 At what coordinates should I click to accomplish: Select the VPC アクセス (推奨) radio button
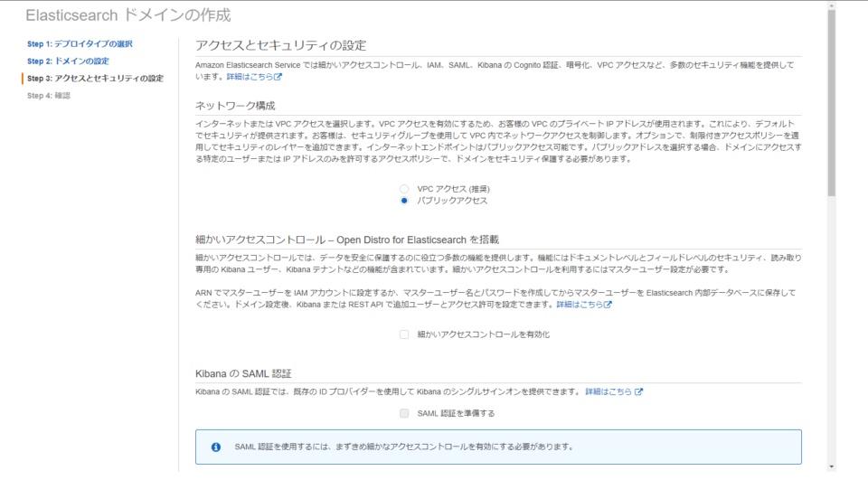click(404, 189)
